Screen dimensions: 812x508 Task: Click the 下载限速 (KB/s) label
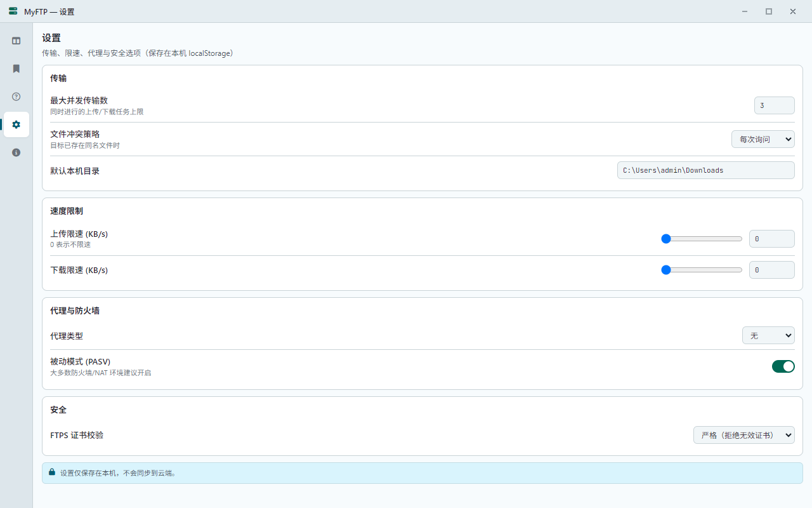click(79, 270)
